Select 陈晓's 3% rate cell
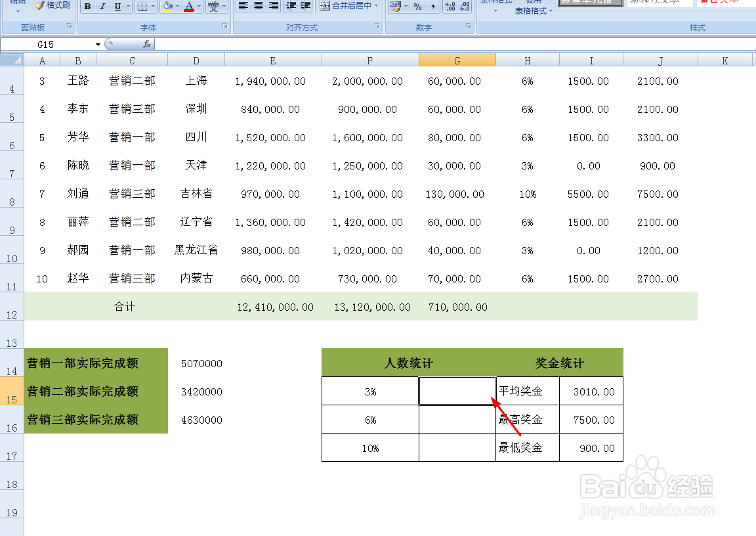This screenshot has width=756, height=536. click(528, 166)
